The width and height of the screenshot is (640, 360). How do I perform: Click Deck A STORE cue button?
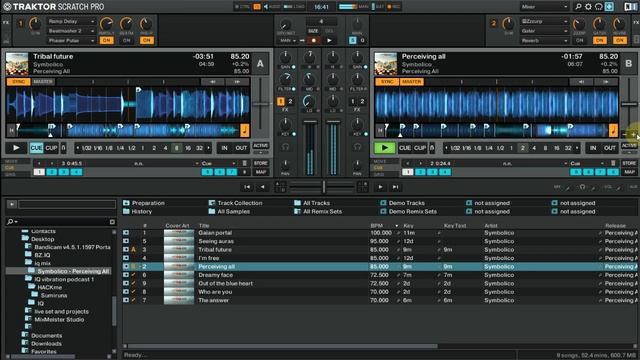pos(260,163)
